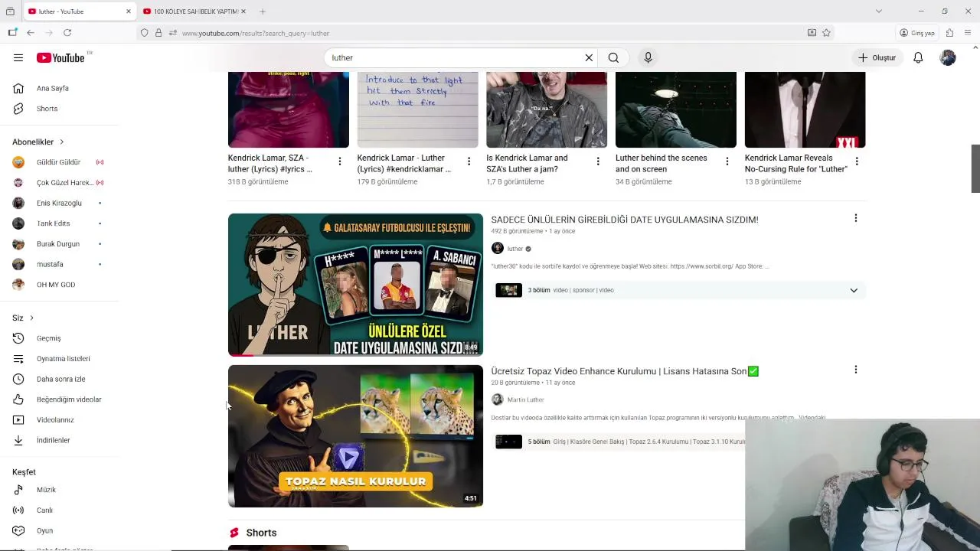Image resolution: width=980 pixels, height=551 pixels.
Task: Open options for Kendrick Lamar - Luther (Lyrics)
Action: coord(469,161)
